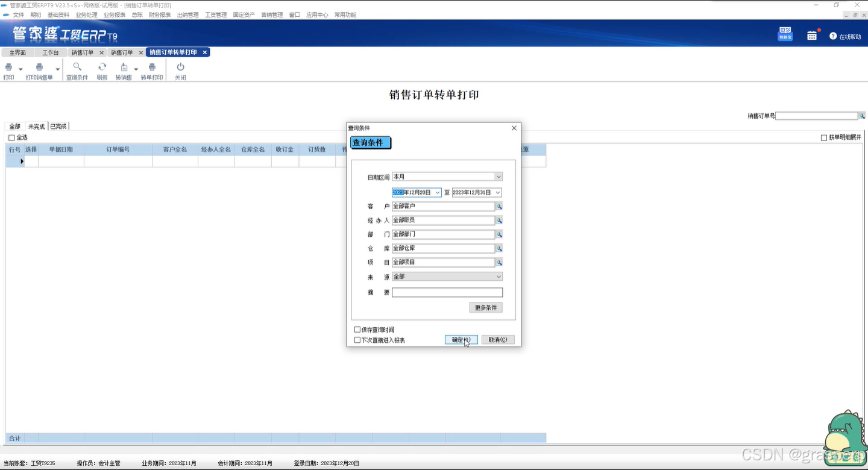Image resolution: width=868 pixels, height=470 pixels.
Task: Open the 业务处理 menu
Action: pos(86,15)
